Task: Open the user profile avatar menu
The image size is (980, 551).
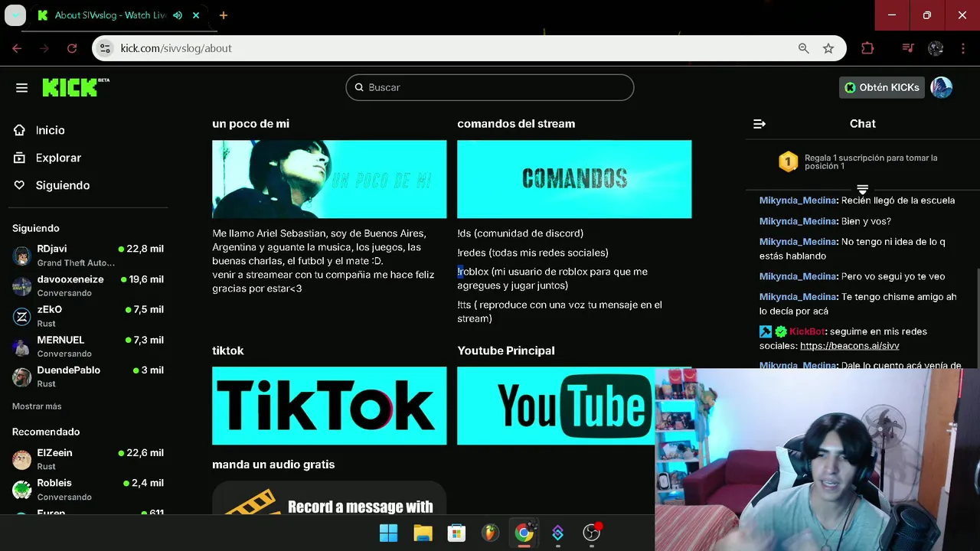Action: pyautogui.click(x=941, y=87)
